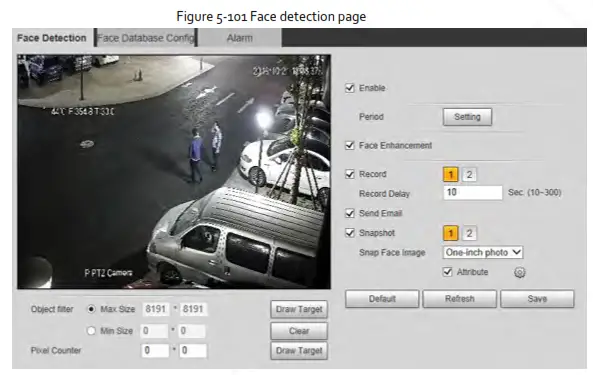The image size is (593, 375).
Task: Uncheck the Record checkbox
Action: (x=350, y=174)
